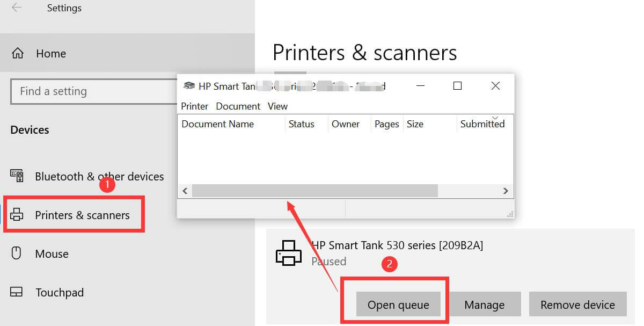
Task: Select the Bluetooth & other devices icon
Action: [x=18, y=176]
